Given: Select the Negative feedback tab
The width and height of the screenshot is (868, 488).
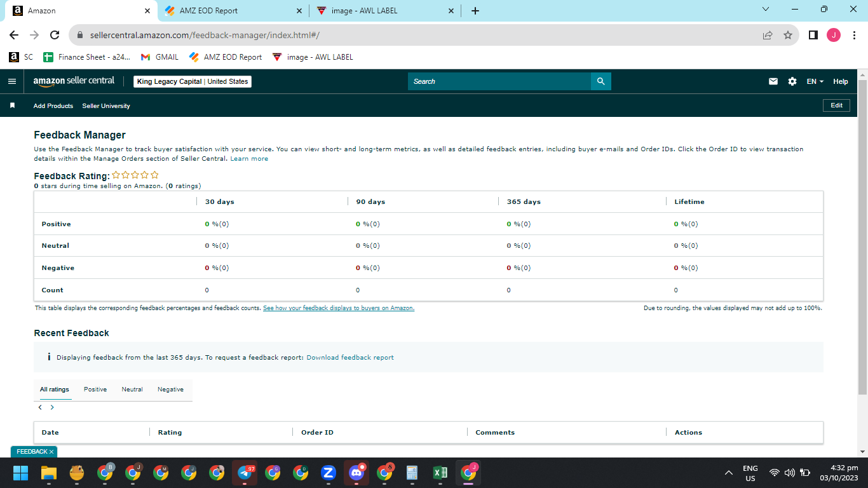Looking at the screenshot, I should (x=170, y=390).
